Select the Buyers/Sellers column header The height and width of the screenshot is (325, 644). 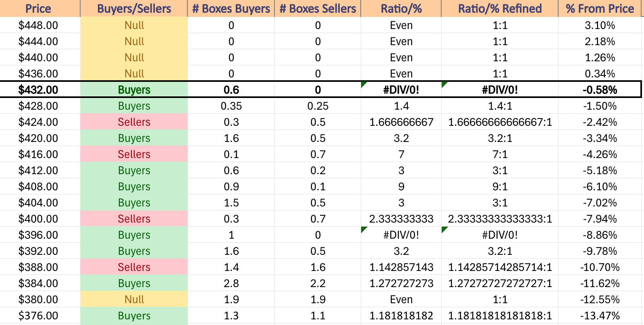pos(134,8)
